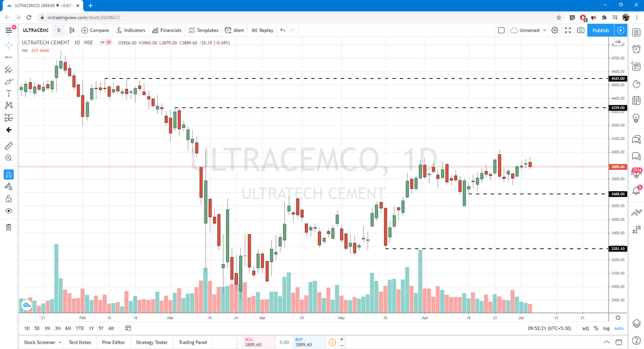The height and width of the screenshot is (349, 644).
Task: Click the go to date icon
Action: click(x=128, y=328)
